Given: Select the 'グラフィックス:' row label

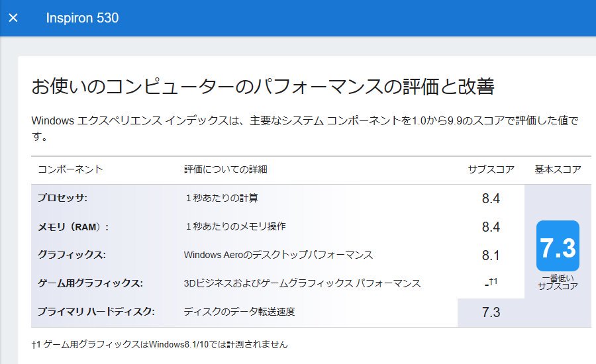Looking at the screenshot, I should pos(72,255).
